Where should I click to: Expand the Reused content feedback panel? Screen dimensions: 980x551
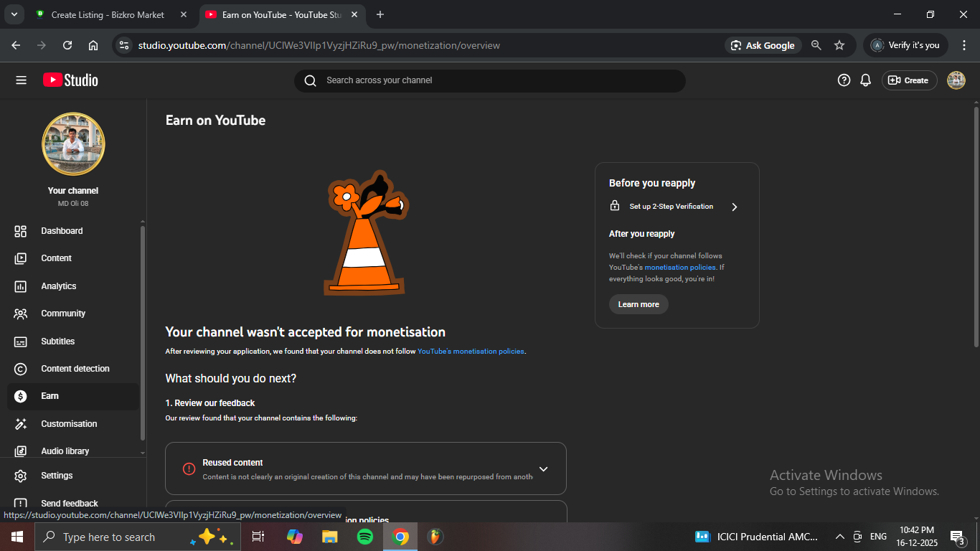coord(543,469)
